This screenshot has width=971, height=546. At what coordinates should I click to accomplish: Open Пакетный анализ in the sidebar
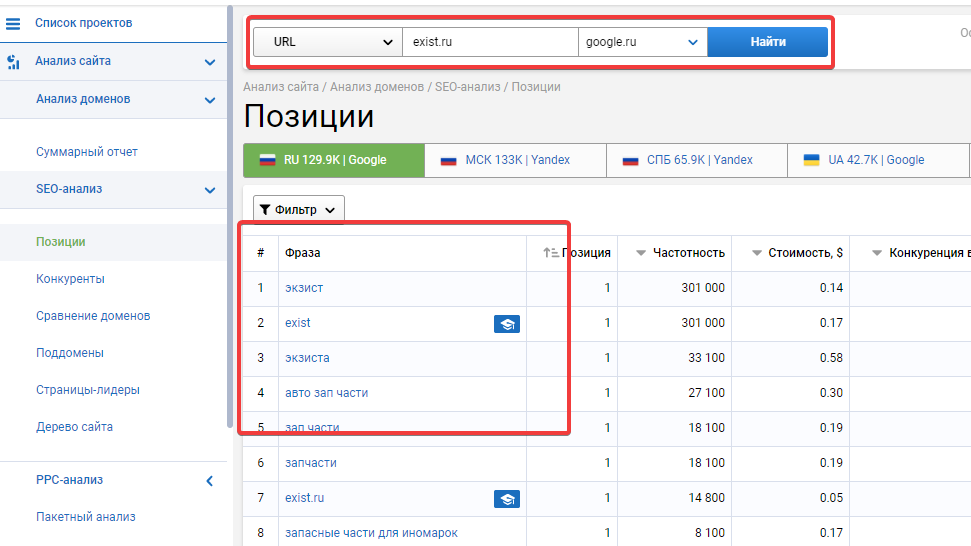[85, 517]
